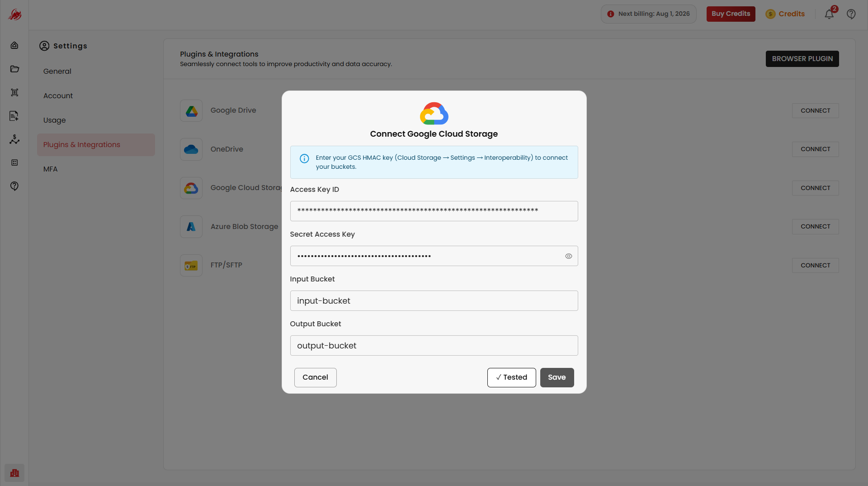Cancel the Google Cloud Storage dialog

(315, 377)
